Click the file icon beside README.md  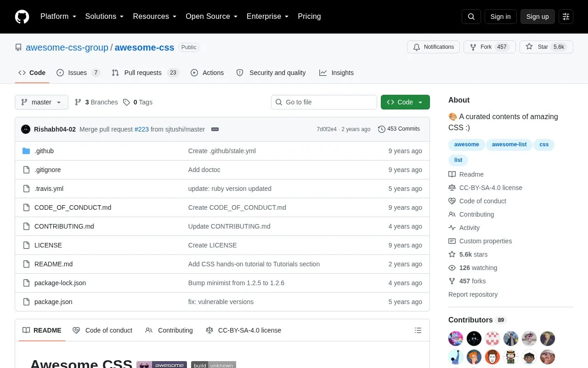click(x=26, y=264)
